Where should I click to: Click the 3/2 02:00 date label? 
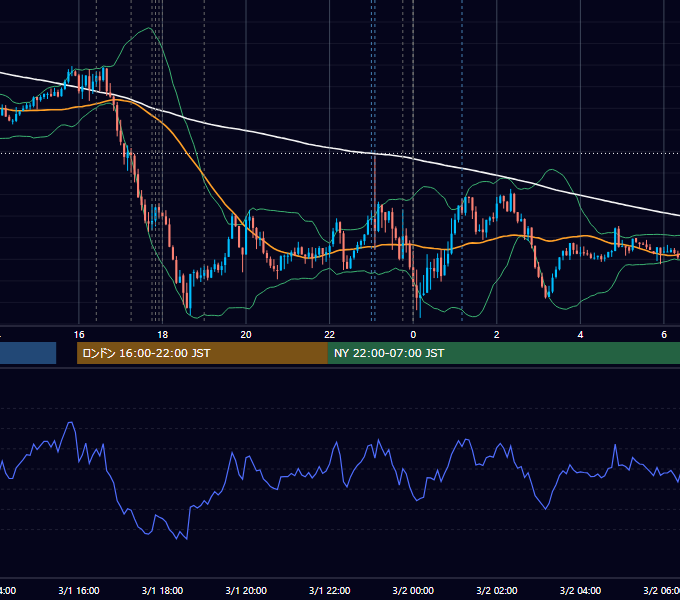tap(497, 590)
